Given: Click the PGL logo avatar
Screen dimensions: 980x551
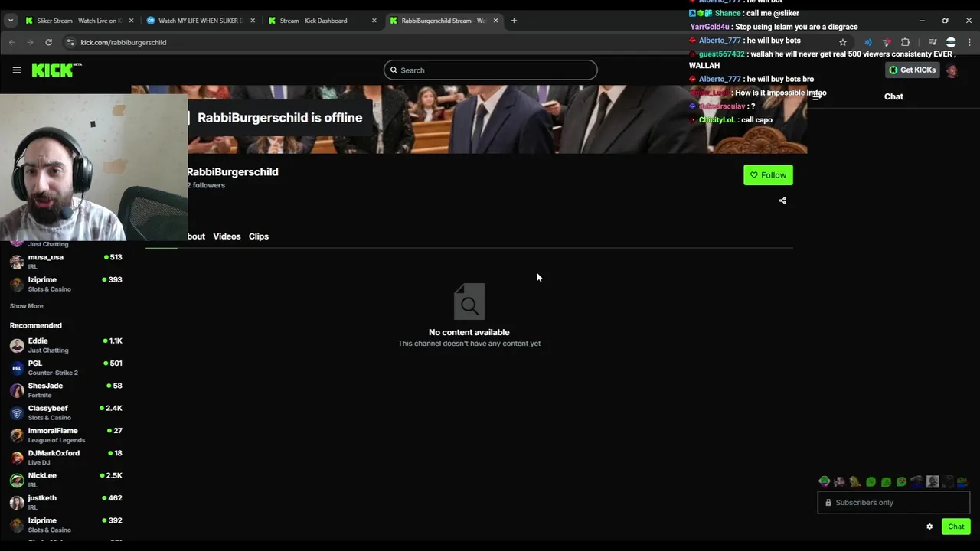Looking at the screenshot, I should coord(17,368).
